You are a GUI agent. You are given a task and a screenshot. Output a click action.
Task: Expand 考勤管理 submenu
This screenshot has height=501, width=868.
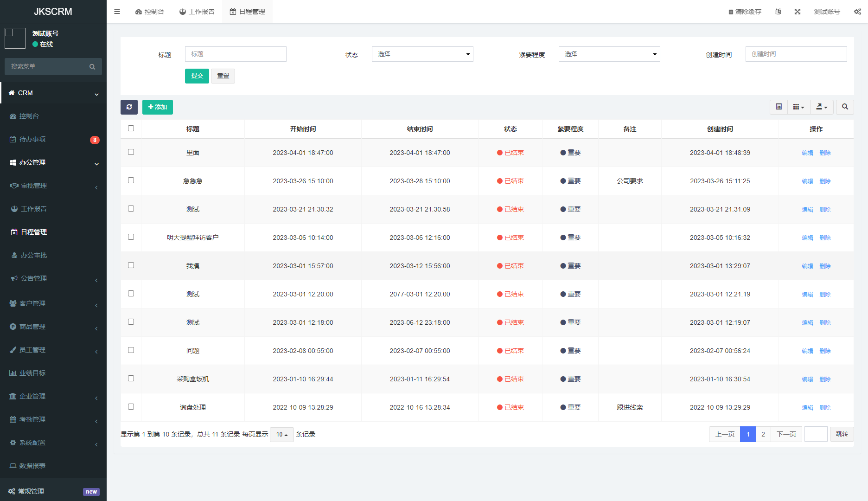tap(53, 419)
